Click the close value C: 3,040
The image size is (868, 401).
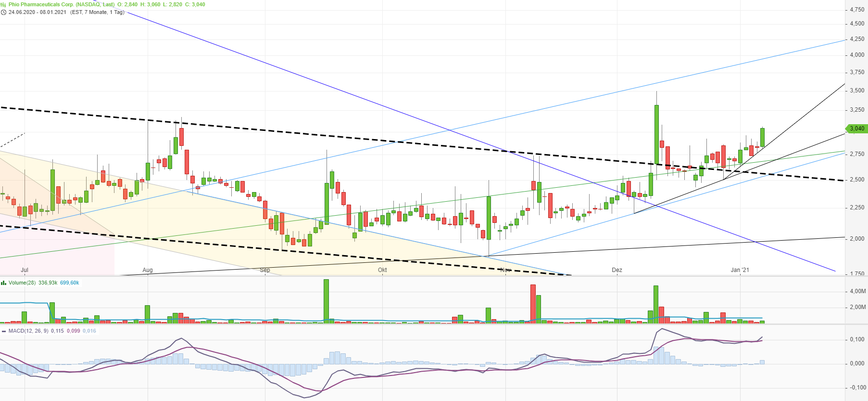195,4
